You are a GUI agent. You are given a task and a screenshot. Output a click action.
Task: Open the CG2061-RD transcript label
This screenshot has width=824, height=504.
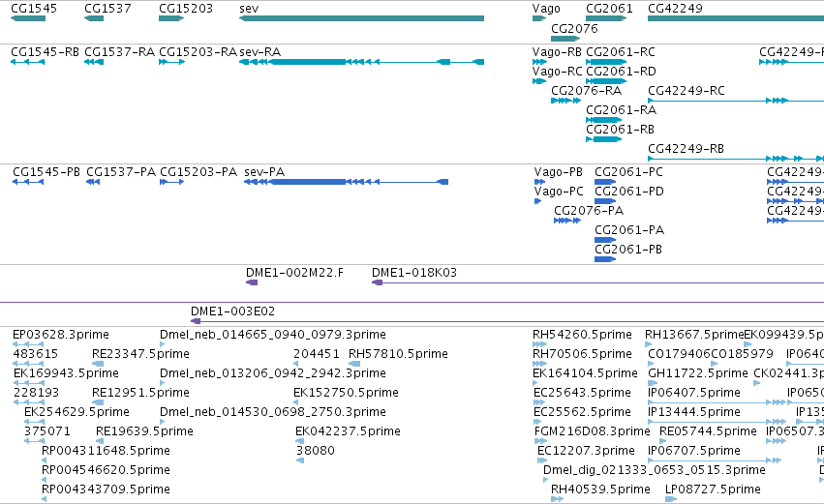621,72
